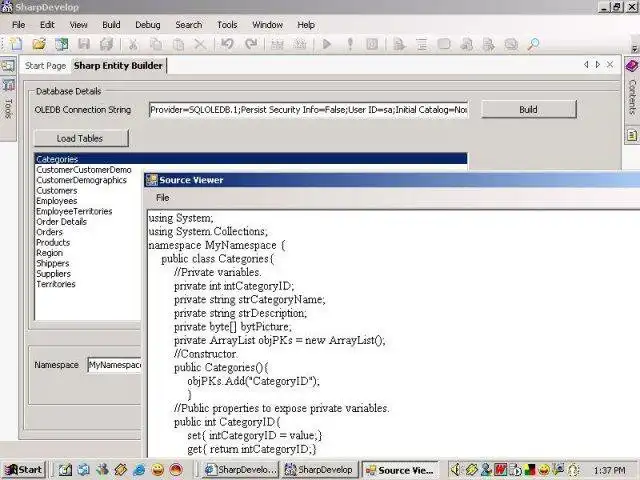640x480 pixels.
Task: Click the Paste clipboard icon
Action: (x=178, y=44)
